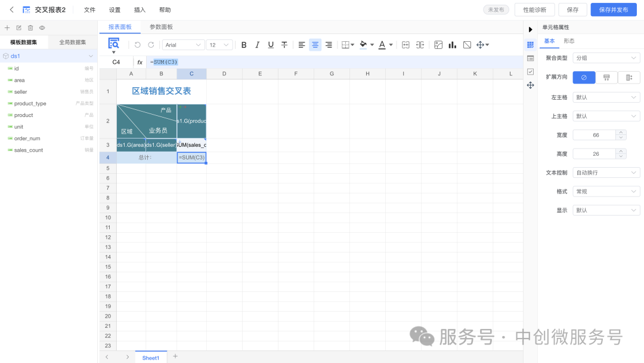Open the 文本控制 dropdown
The width and height of the screenshot is (644, 363).
tap(606, 173)
